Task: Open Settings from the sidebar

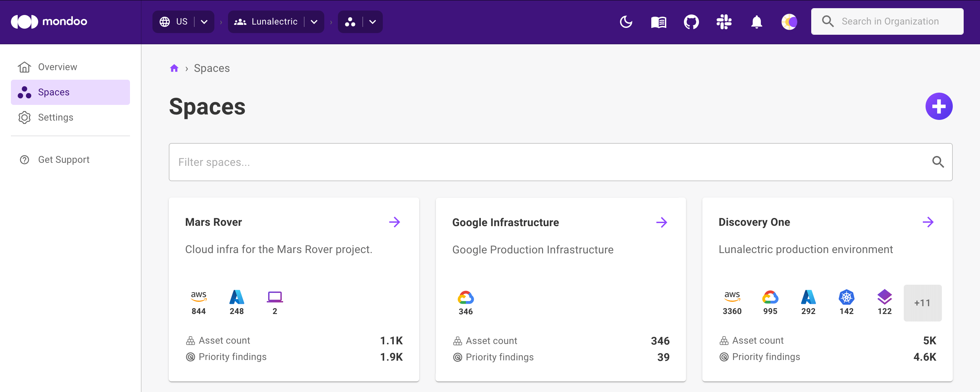Action: pos(55,117)
